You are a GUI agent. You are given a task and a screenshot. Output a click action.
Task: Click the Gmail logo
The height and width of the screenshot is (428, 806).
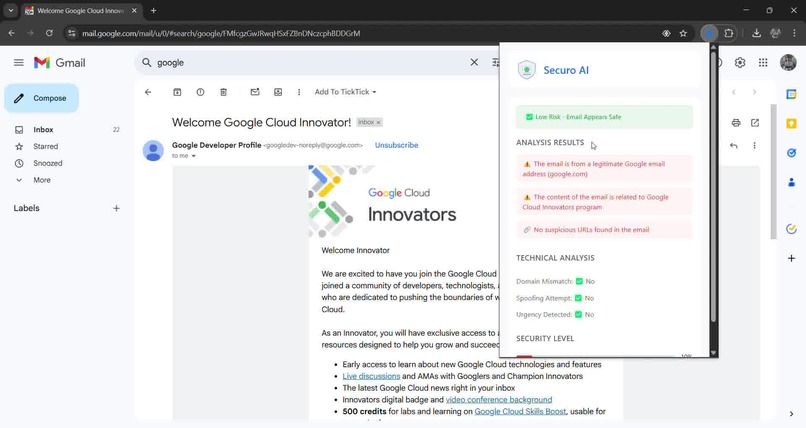(x=60, y=63)
